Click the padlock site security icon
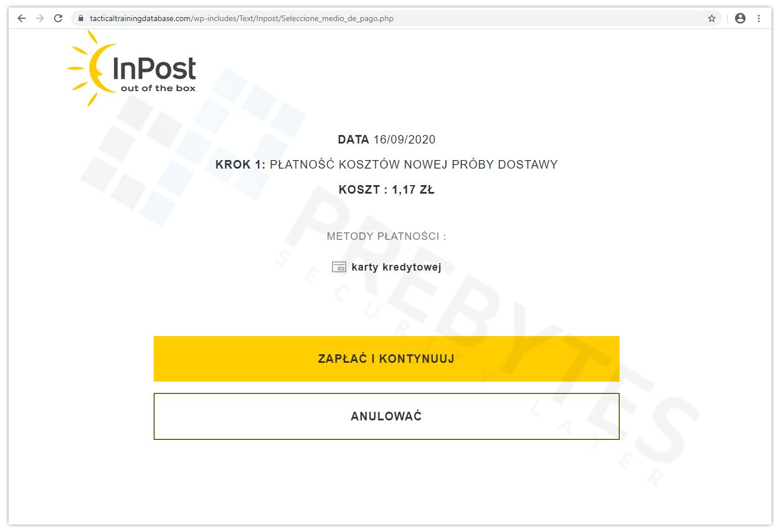This screenshot has height=532, width=779. [80, 18]
